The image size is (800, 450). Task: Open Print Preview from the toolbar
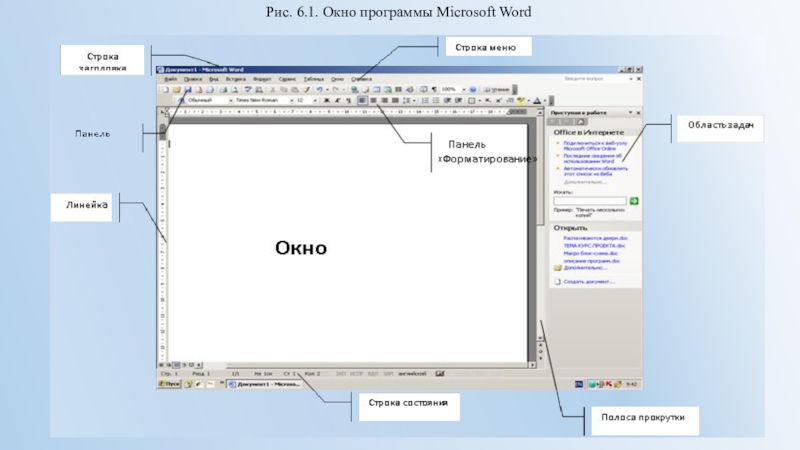pyautogui.click(x=234, y=89)
